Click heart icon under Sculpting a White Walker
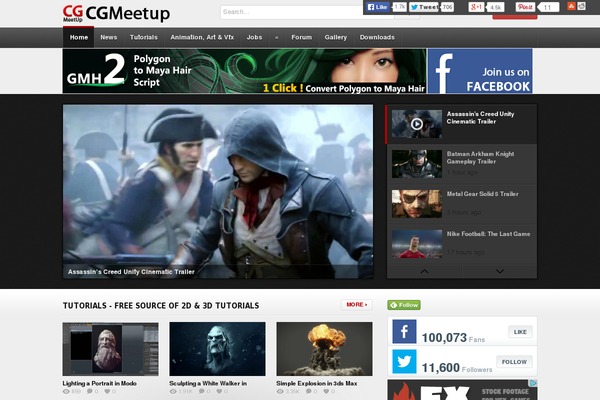 [x=219, y=391]
